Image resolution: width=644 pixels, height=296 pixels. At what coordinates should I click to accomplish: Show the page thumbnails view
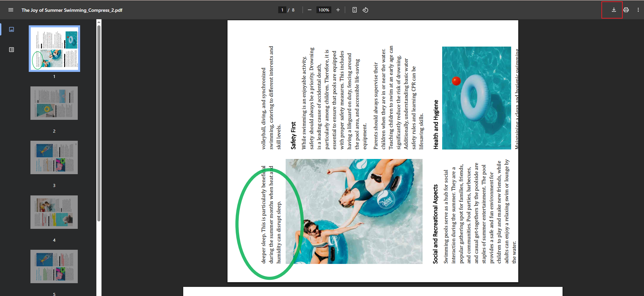[11, 29]
